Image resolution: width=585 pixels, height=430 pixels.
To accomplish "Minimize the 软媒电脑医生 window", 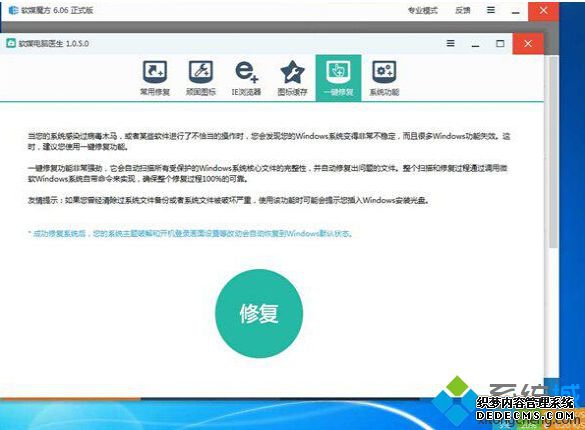I will pos(475,44).
